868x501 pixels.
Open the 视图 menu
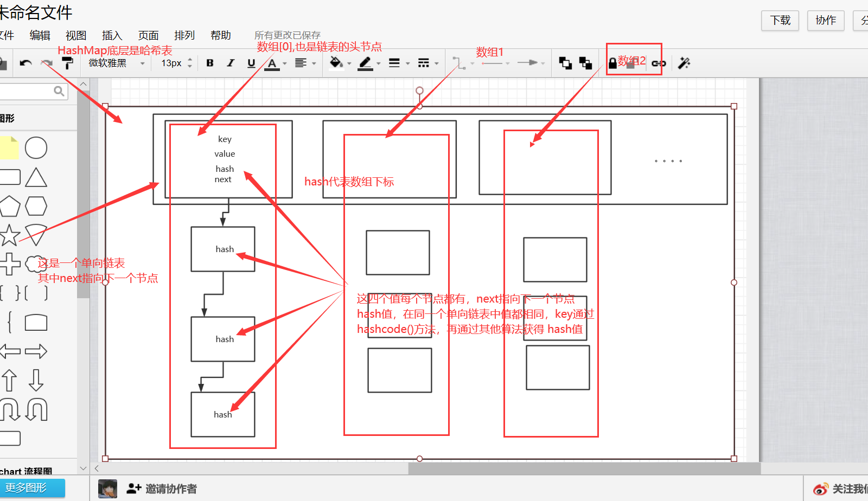[76, 35]
